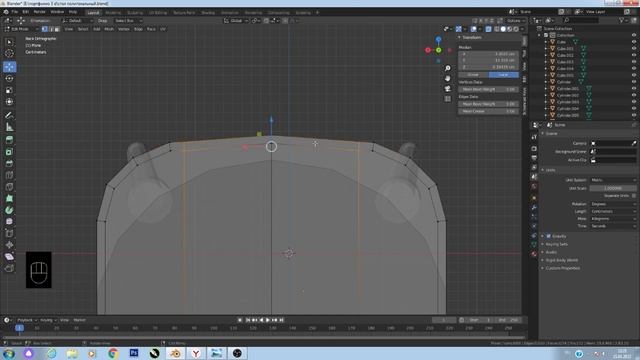Select the Rip Region tool
Screen dimensions: 640x360
coord(9,268)
